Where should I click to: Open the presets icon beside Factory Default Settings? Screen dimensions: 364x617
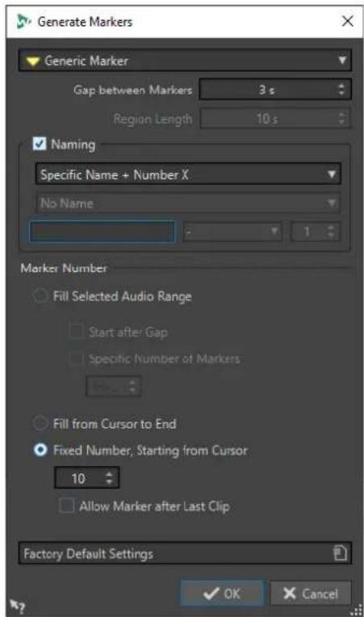click(x=340, y=553)
